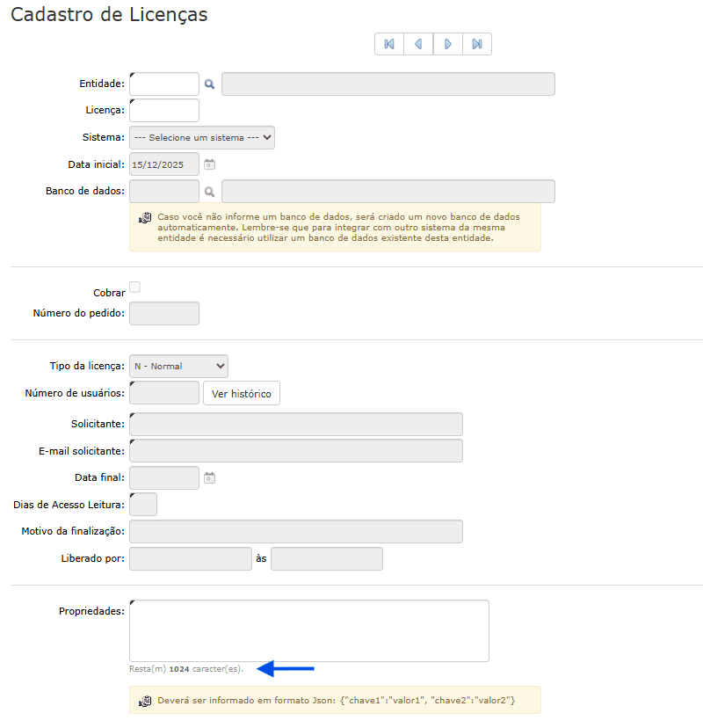Click the E-mail solicitante field

coord(295,451)
